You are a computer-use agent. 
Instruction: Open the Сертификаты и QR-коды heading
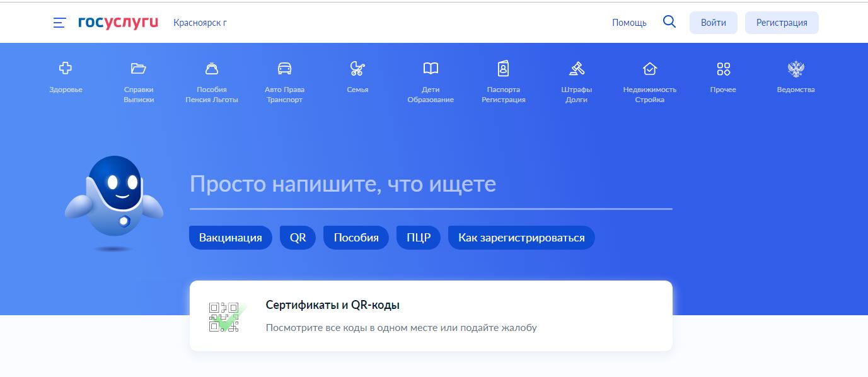[333, 305]
